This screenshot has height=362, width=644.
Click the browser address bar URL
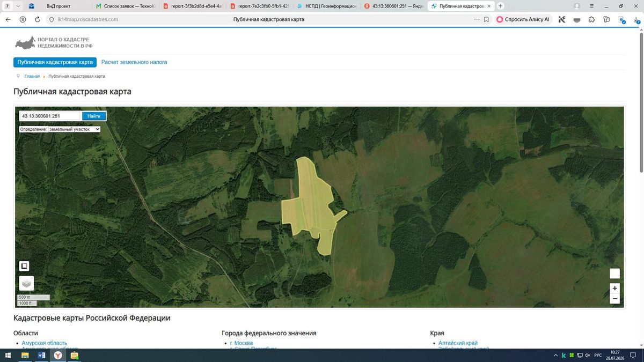point(87,19)
